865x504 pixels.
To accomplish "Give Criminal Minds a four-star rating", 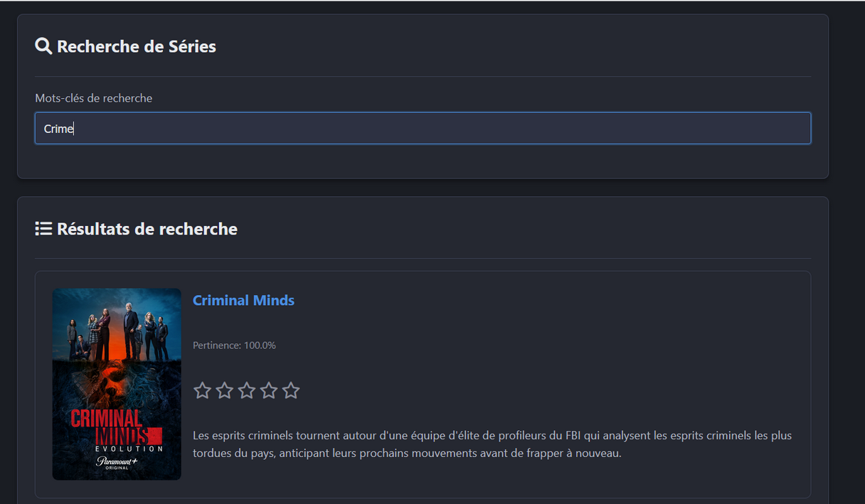I will pos(268,390).
